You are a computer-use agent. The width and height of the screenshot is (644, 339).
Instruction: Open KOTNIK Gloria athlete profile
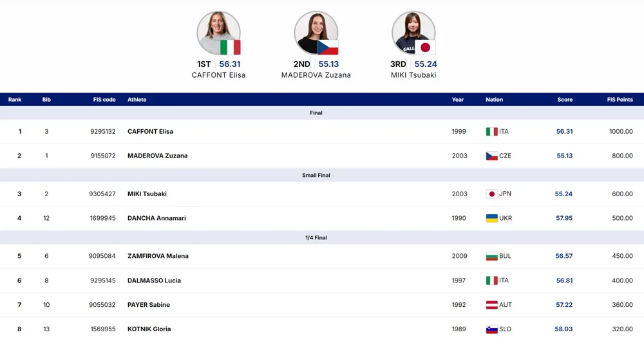(149, 329)
